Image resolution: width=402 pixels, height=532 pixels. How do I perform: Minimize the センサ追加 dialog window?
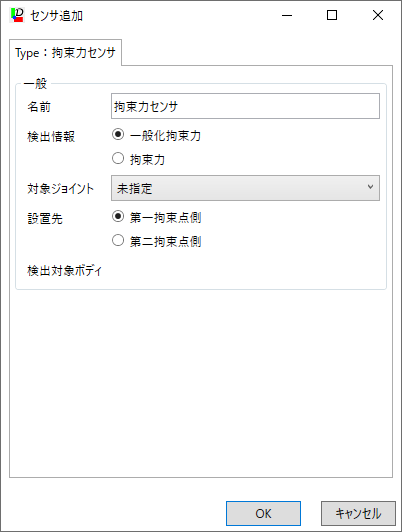coord(287,15)
